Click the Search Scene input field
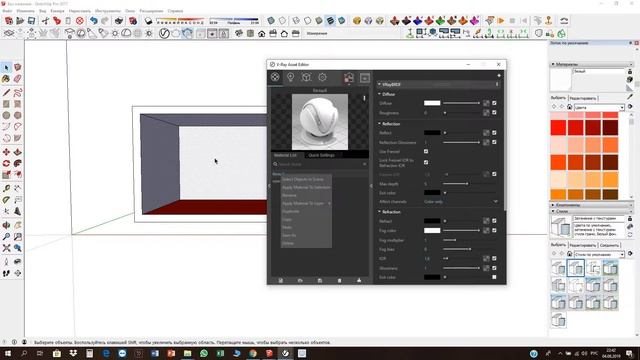This screenshot has width=640, height=360. (320, 164)
